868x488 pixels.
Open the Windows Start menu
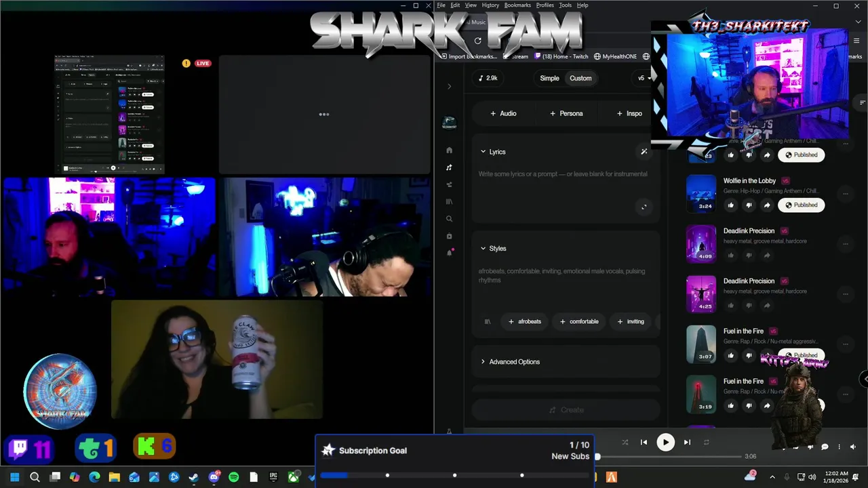point(15,477)
